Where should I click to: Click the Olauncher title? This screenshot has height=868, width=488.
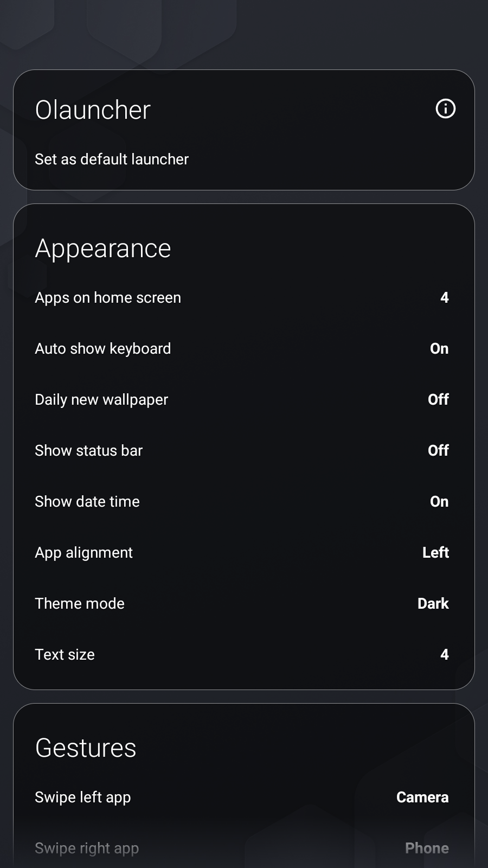point(93,110)
